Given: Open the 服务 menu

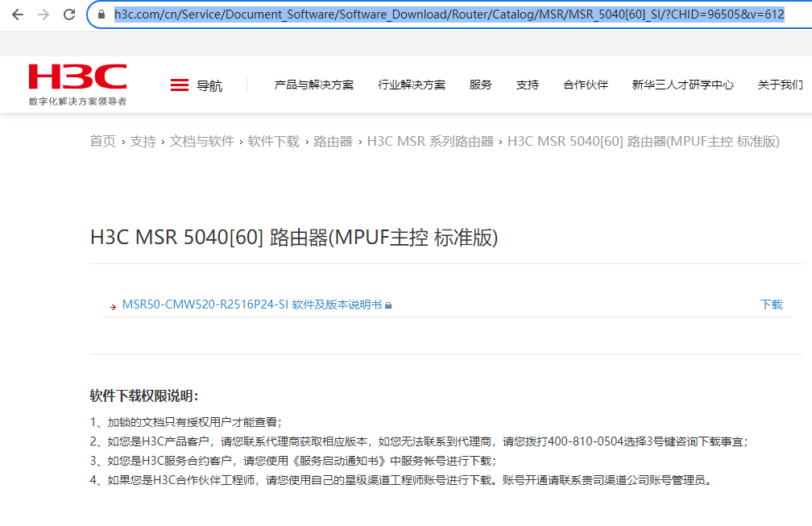Looking at the screenshot, I should (480, 85).
